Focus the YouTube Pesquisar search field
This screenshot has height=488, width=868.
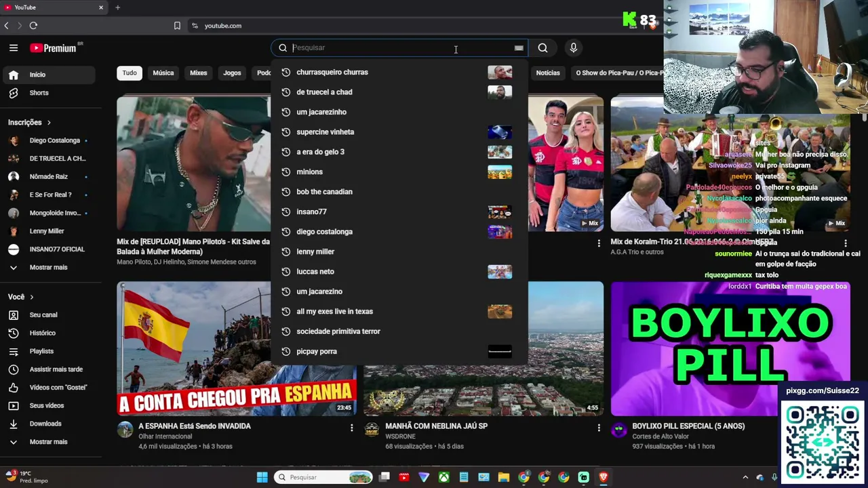click(x=400, y=48)
